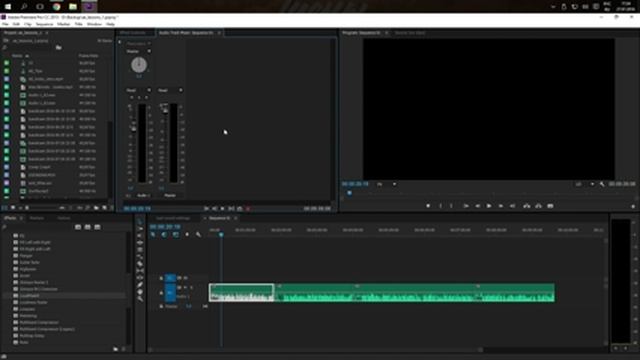Go to In point in Program monitor
The height and width of the screenshot is (360, 640).
click(x=465, y=206)
